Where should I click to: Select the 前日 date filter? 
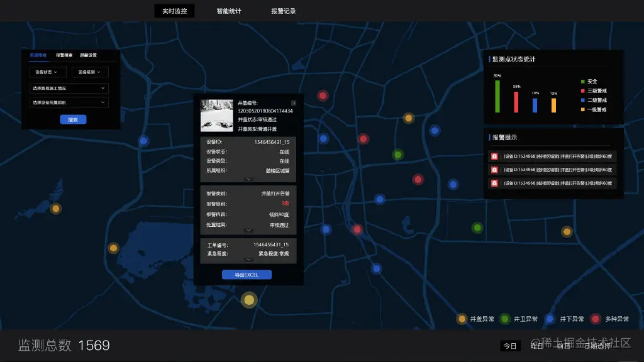pos(563,346)
